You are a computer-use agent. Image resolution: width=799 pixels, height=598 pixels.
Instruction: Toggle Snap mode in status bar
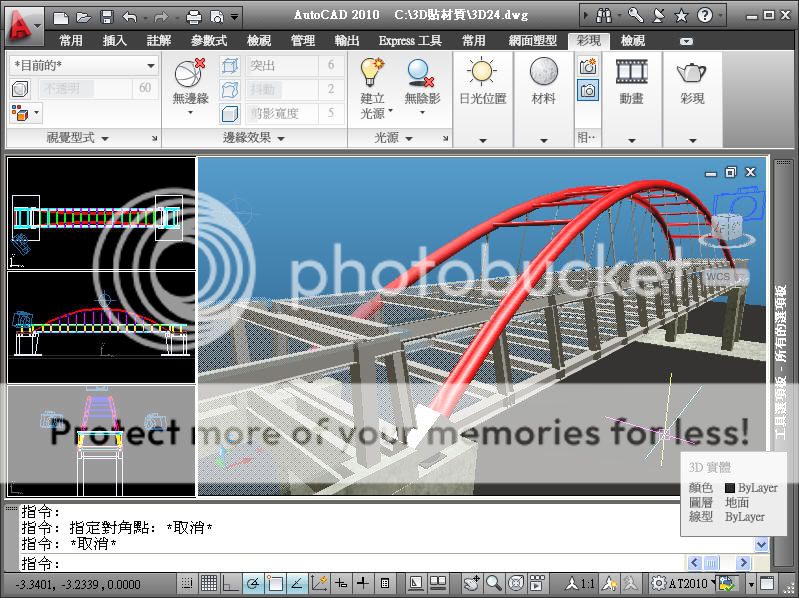[187, 584]
